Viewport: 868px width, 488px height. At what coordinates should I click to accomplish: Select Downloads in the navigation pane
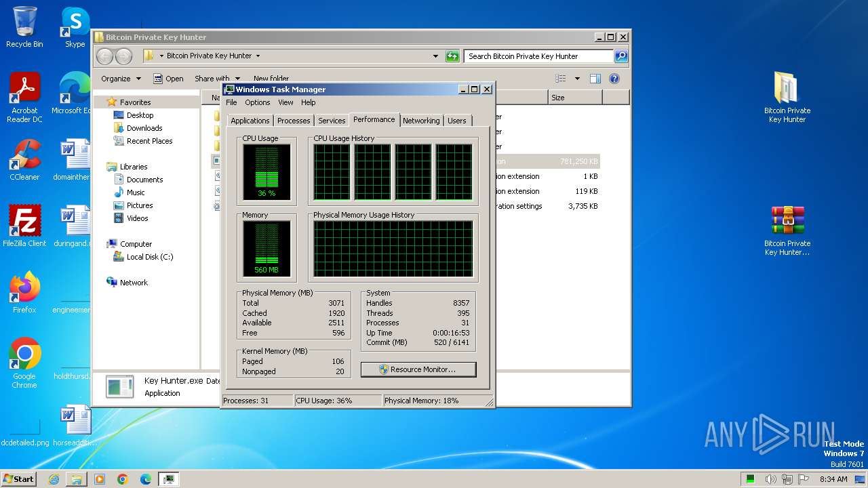[144, 128]
